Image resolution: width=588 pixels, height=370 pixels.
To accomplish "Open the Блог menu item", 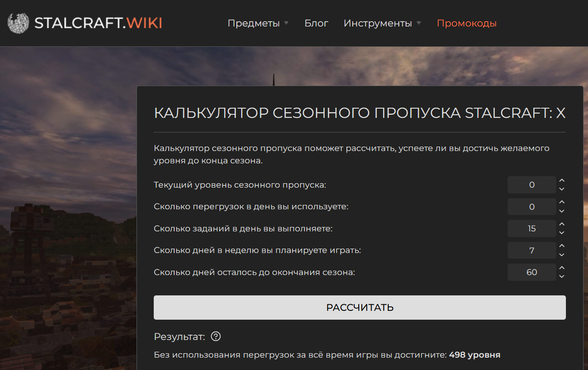I will point(316,23).
